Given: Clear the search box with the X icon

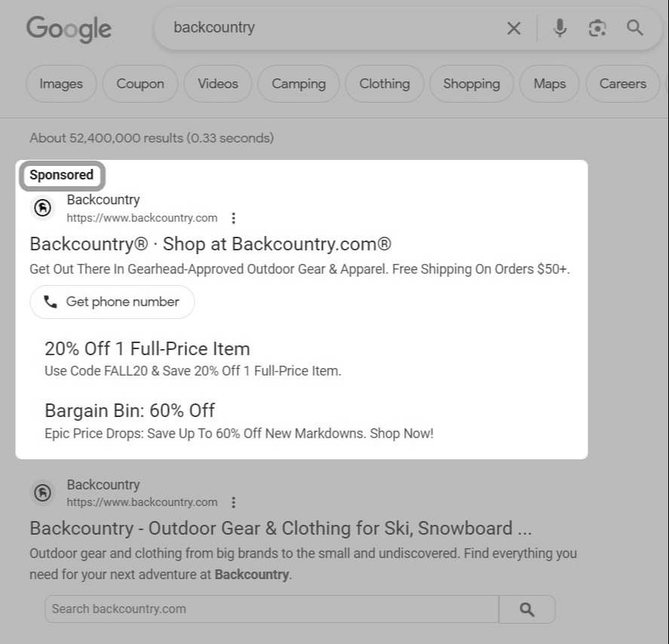Looking at the screenshot, I should tap(514, 29).
